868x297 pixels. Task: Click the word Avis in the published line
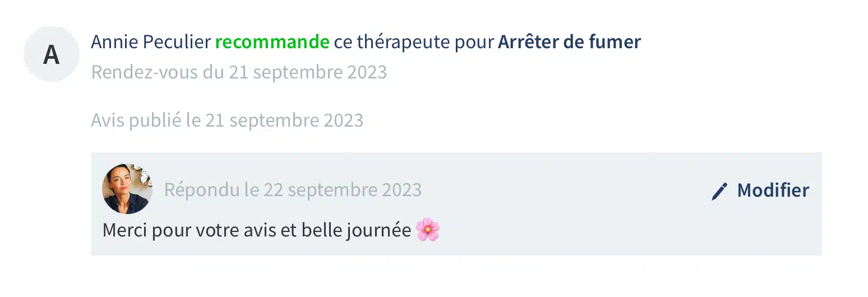tap(108, 120)
